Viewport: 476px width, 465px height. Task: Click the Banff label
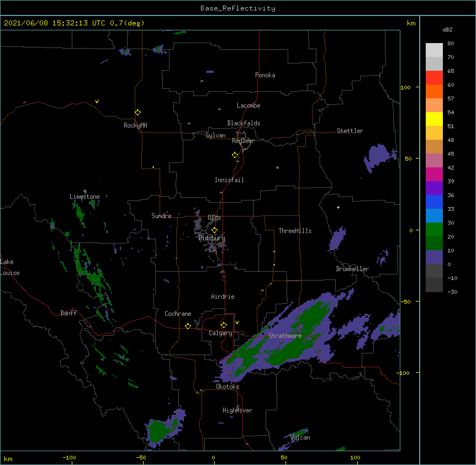point(68,313)
